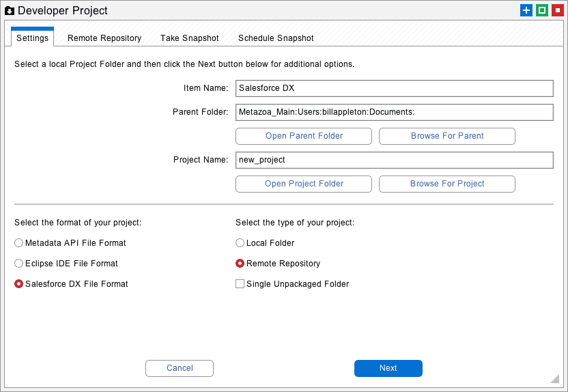
Task: Focus the Item Name field
Action: 394,88
